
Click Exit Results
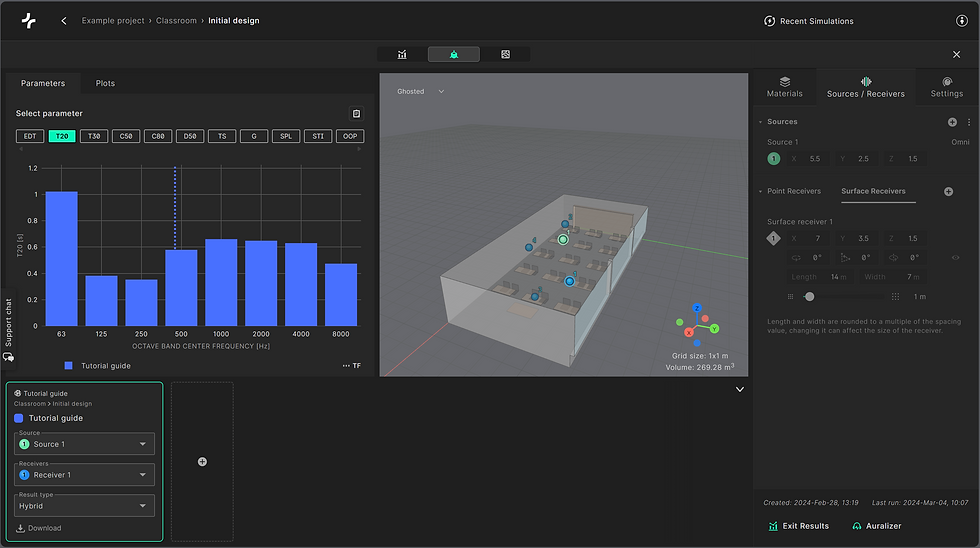point(799,526)
